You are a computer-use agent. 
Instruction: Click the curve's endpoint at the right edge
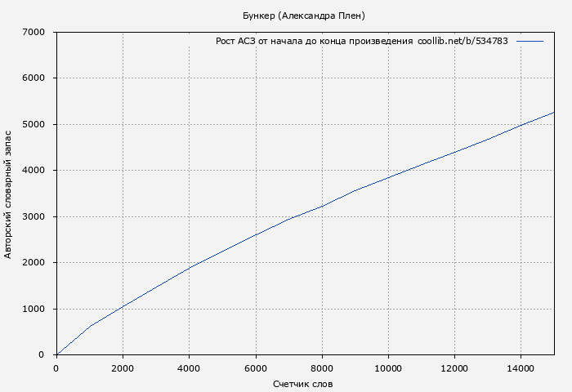[553, 113]
